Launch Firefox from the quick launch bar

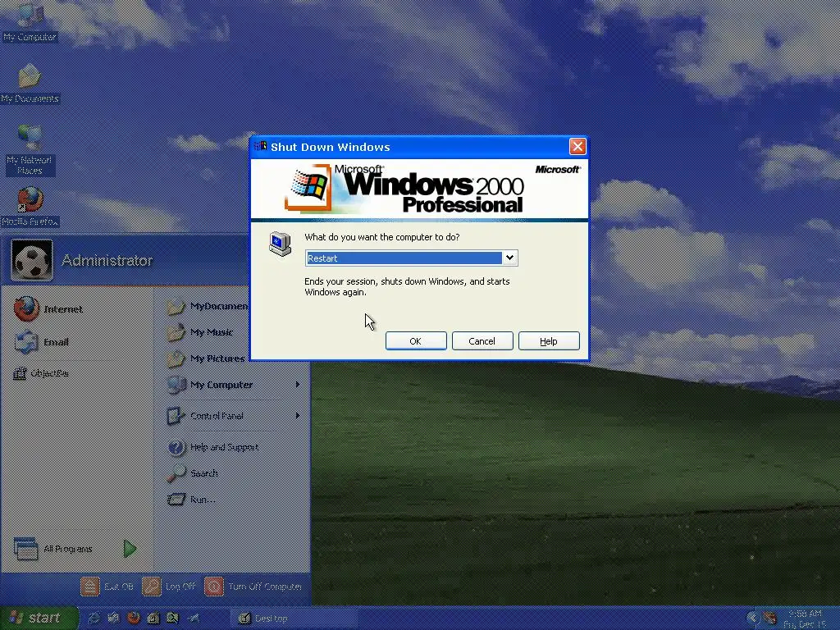tap(134, 619)
